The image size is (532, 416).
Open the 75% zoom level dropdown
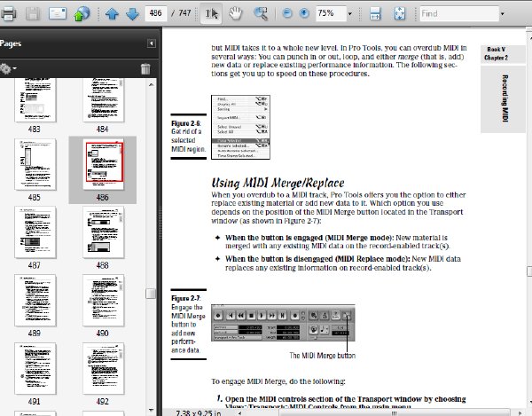click(350, 14)
